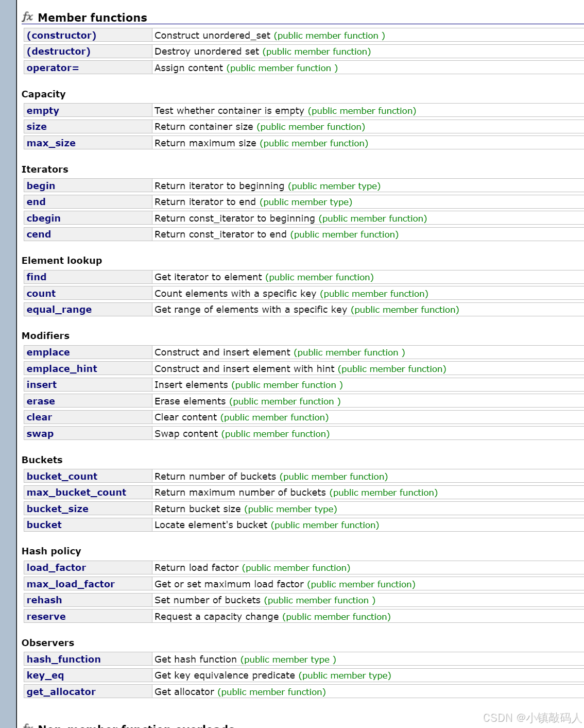Open the (constructor) member function link
This screenshot has height=728, width=584.
click(61, 36)
